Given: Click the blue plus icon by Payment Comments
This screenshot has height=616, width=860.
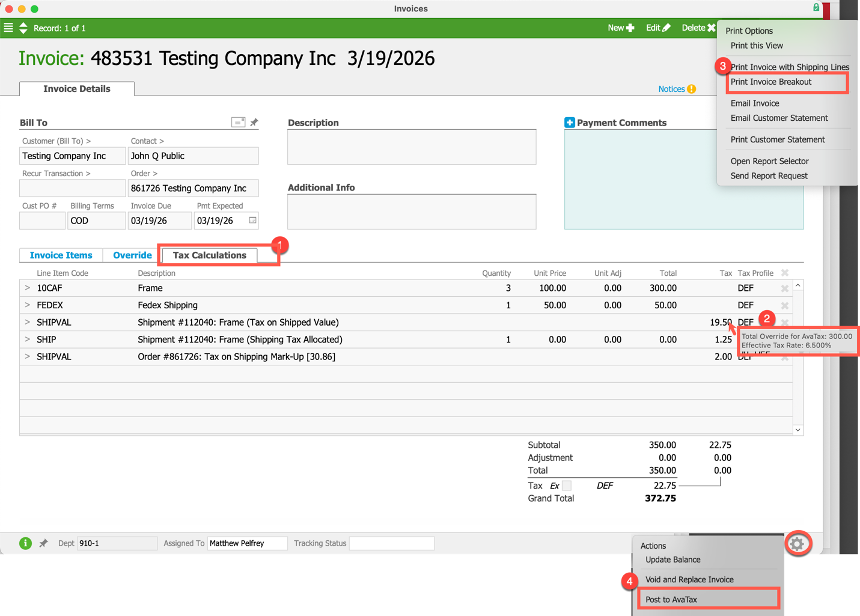Looking at the screenshot, I should tap(570, 123).
